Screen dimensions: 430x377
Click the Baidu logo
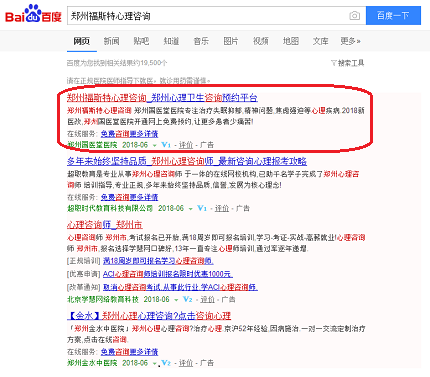(33, 14)
